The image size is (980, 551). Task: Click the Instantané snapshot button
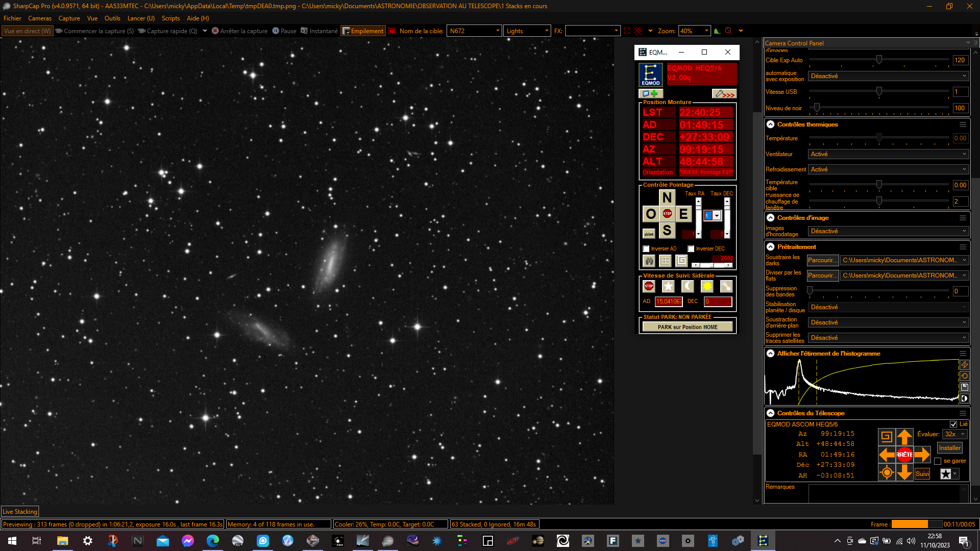(x=319, y=31)
